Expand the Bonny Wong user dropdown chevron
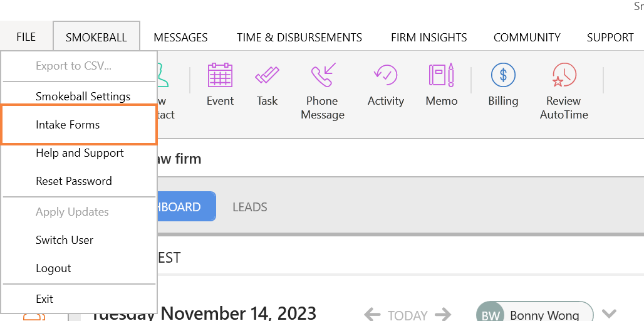 point(609,314)
